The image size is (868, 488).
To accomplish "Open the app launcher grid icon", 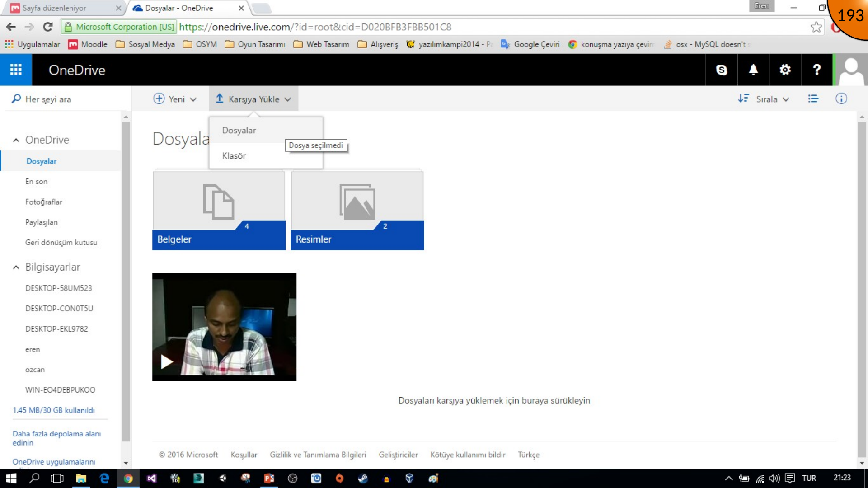I will pos(16,70).
